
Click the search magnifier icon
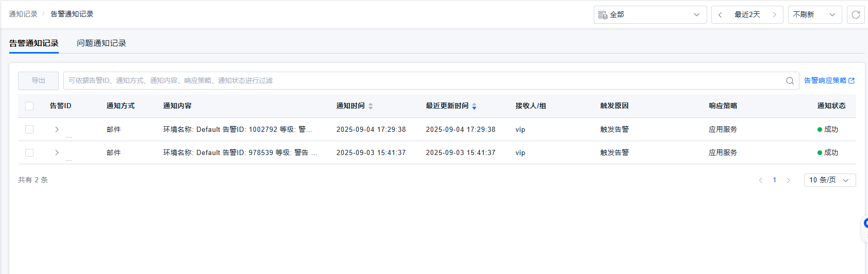790,81
